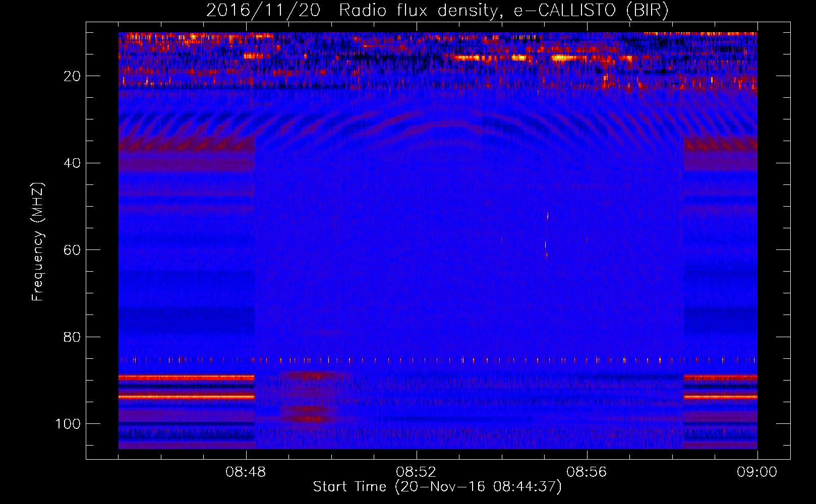Click the '40' frequency tick label
Viewport: 816px width, 504px height.
(73, 163)
